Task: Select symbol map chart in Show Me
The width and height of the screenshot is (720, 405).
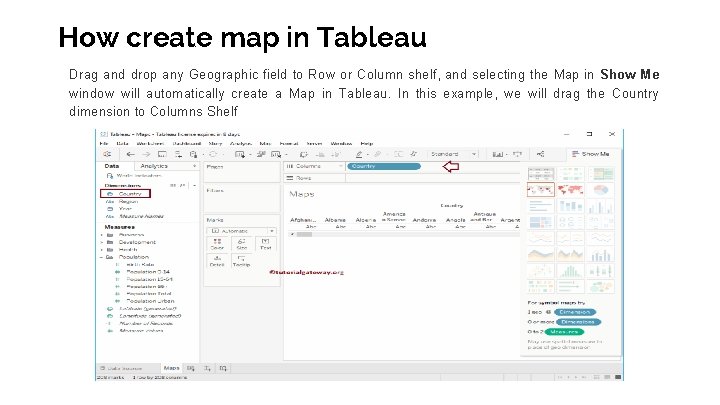Action: click(x=540, y=190)
